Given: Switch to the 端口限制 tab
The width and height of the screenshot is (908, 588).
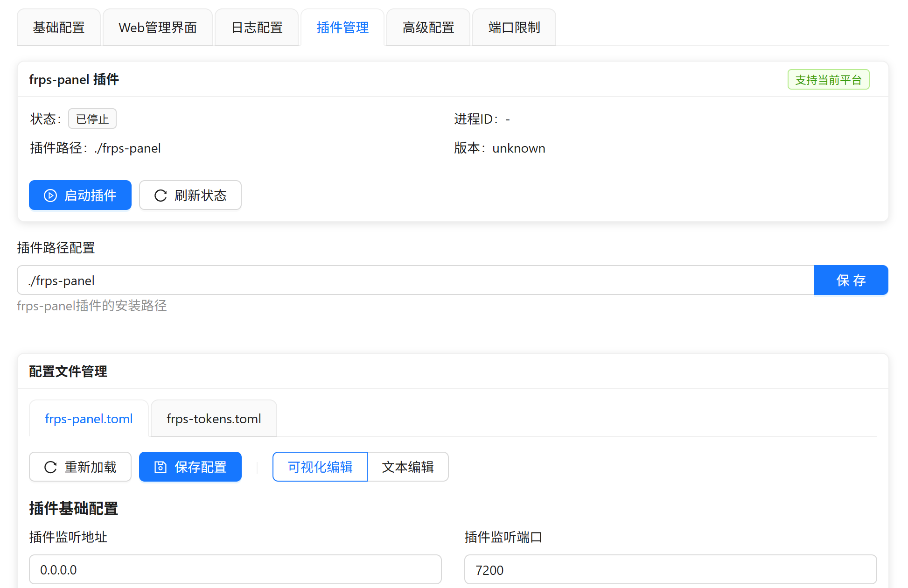Looking at the screenshot, I should [x=513, y=27].
